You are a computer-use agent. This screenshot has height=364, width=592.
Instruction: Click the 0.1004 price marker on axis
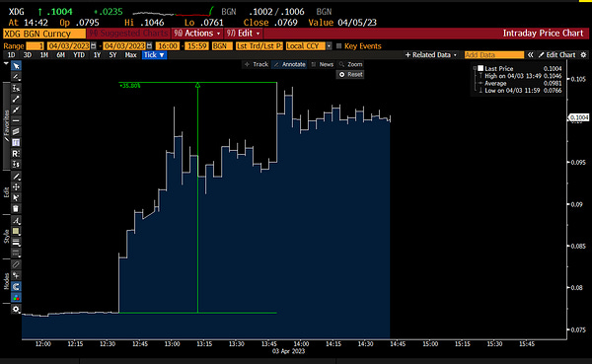579,117
